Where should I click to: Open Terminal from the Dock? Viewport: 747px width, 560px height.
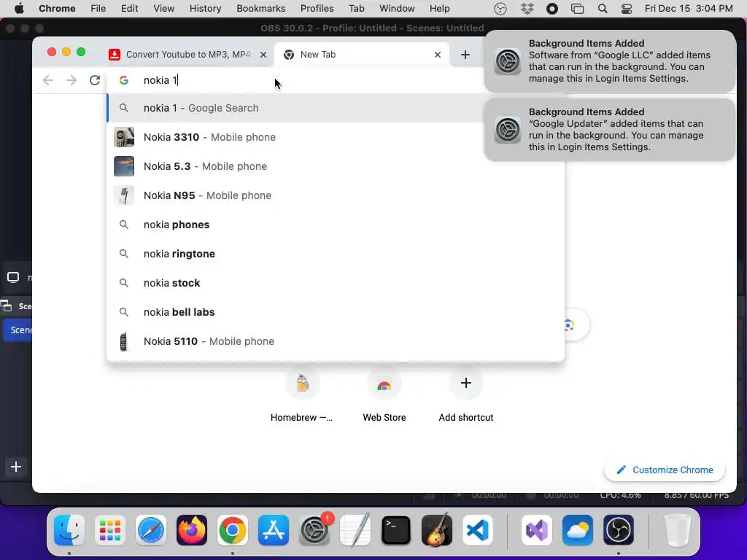(396, 530)
